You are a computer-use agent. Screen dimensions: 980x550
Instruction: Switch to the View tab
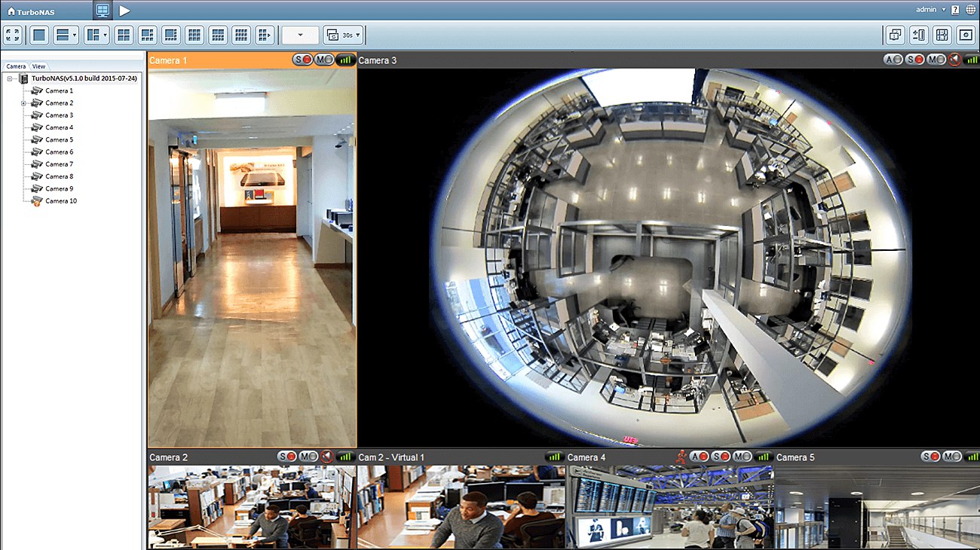click(x=38, y=66)
